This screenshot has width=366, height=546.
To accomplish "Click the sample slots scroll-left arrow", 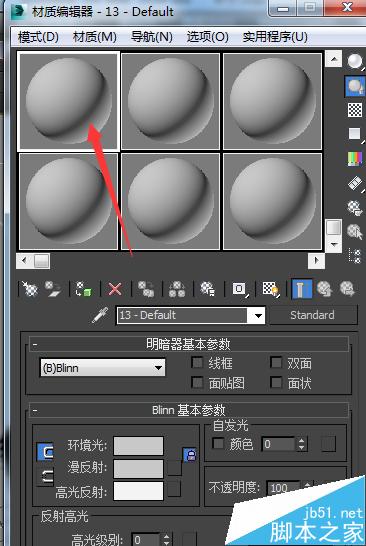I will [24, 260].
